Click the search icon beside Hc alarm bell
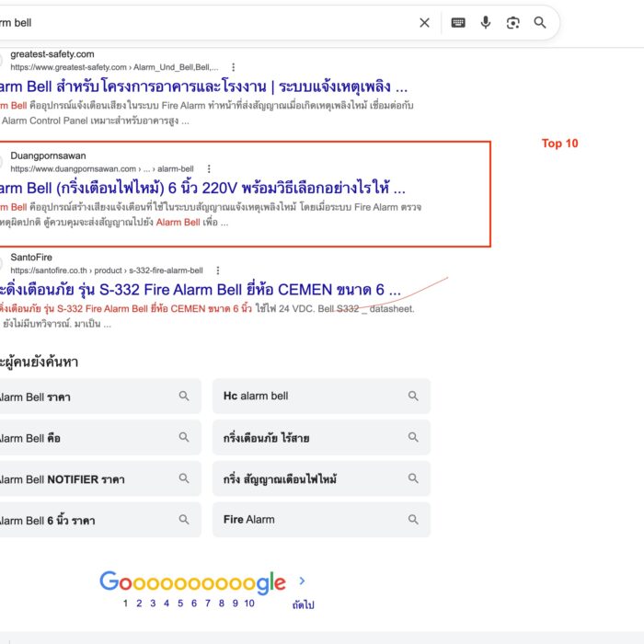Image resolution: width=644 pixels, height=644 pixels. tap(413, 396)
